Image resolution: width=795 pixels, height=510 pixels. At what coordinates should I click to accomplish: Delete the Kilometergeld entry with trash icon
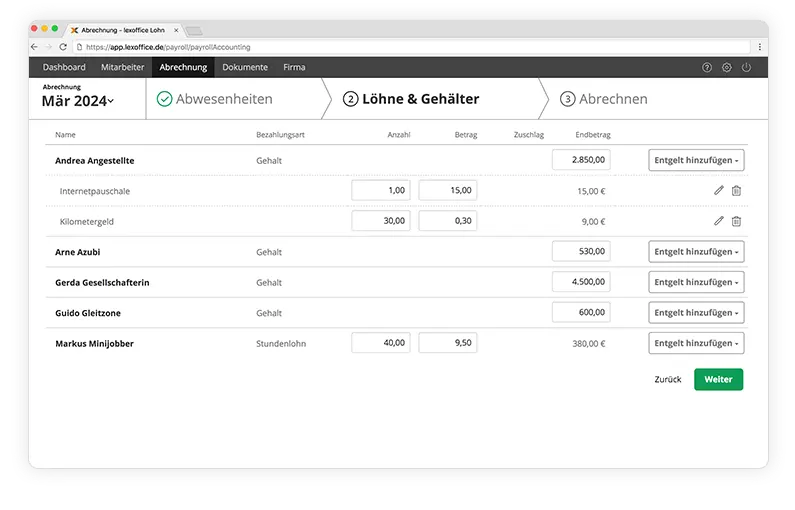click(x=737, y=221)
